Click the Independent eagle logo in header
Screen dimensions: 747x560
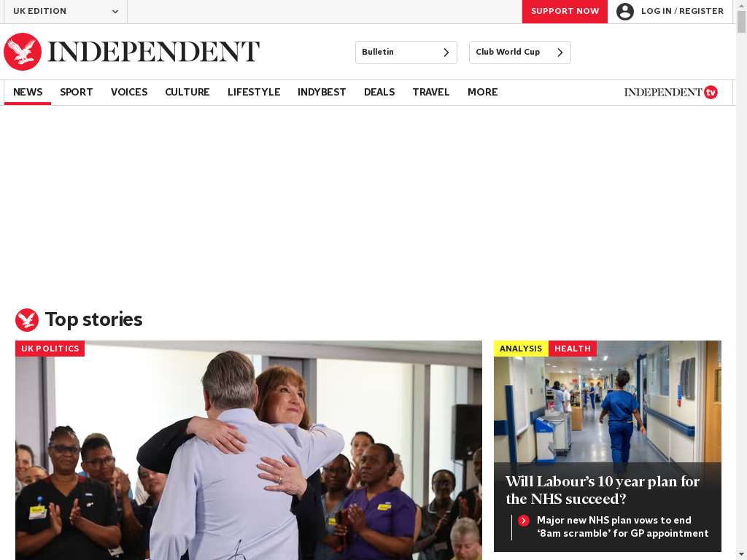(x=23, y=52)
